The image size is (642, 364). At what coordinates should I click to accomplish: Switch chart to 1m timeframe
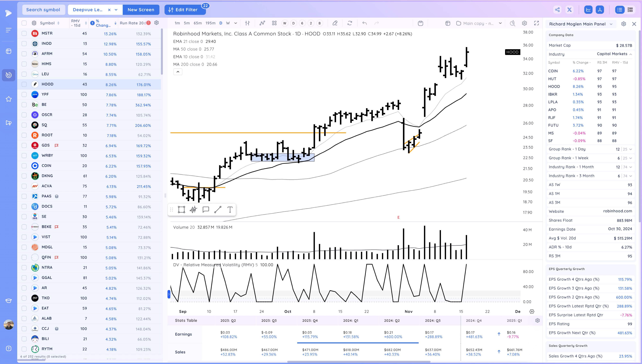[x=177, y=23]
